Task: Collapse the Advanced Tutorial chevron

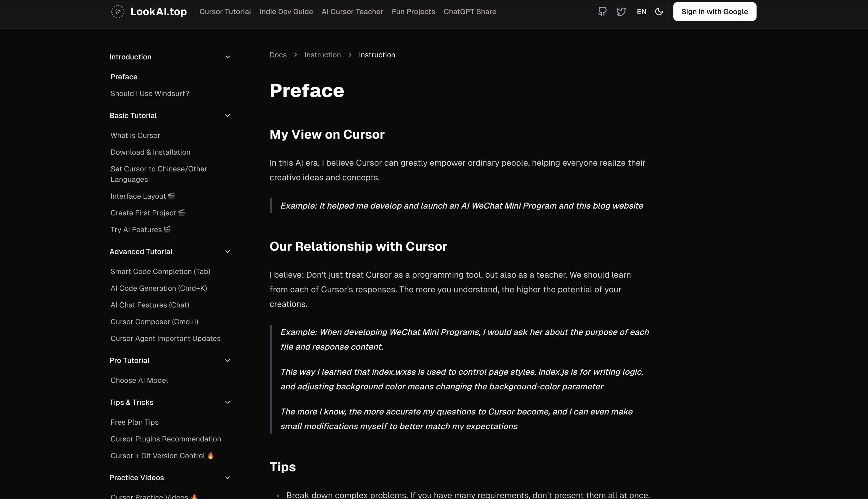Action: (228, 251)
